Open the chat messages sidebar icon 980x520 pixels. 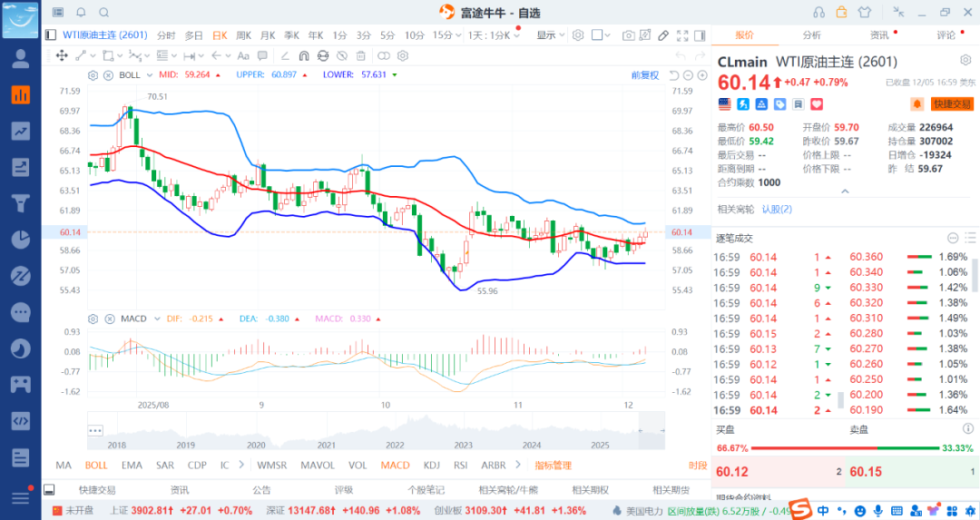21,312
